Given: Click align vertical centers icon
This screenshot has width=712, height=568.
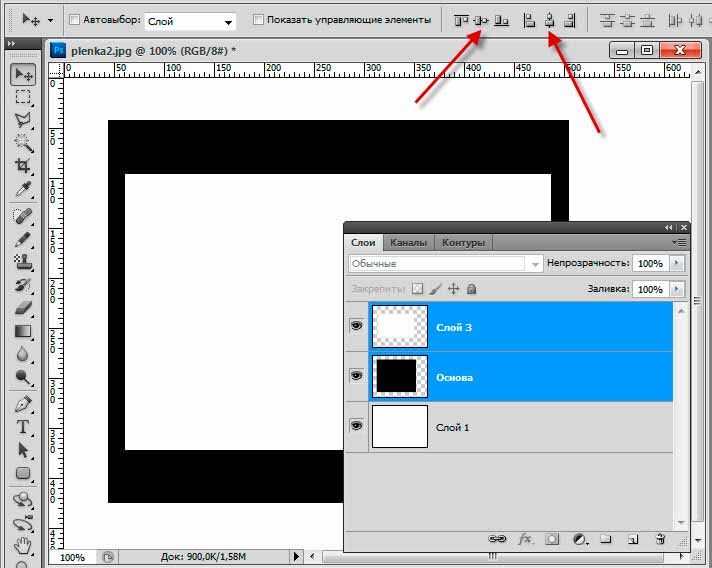Looking at the screenshot, I should (481, 19).
